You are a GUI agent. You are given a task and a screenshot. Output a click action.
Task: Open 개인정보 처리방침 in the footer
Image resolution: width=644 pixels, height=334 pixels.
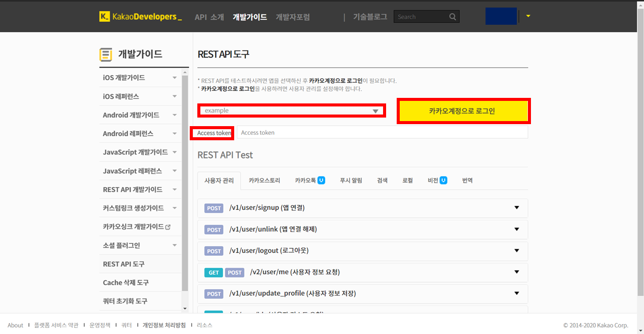pos(164,325)
